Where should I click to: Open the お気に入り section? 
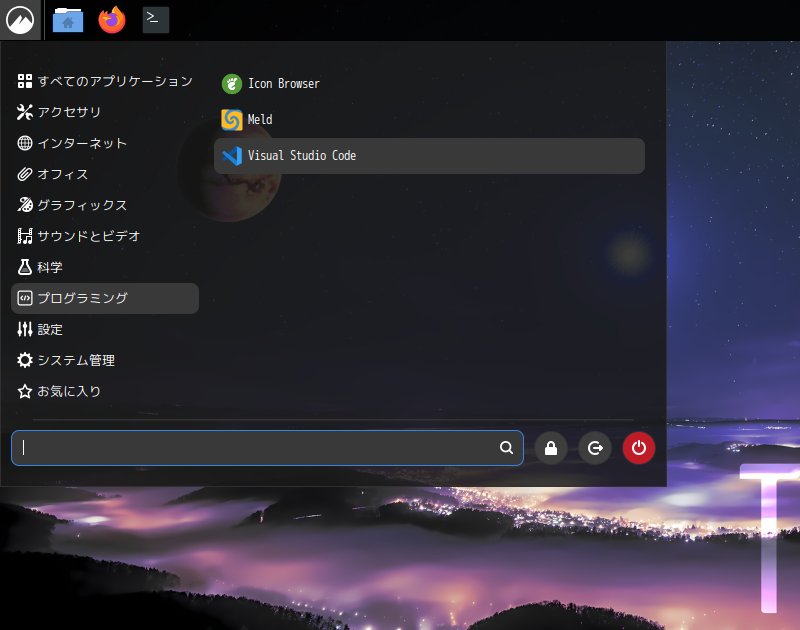click(67, 391)
